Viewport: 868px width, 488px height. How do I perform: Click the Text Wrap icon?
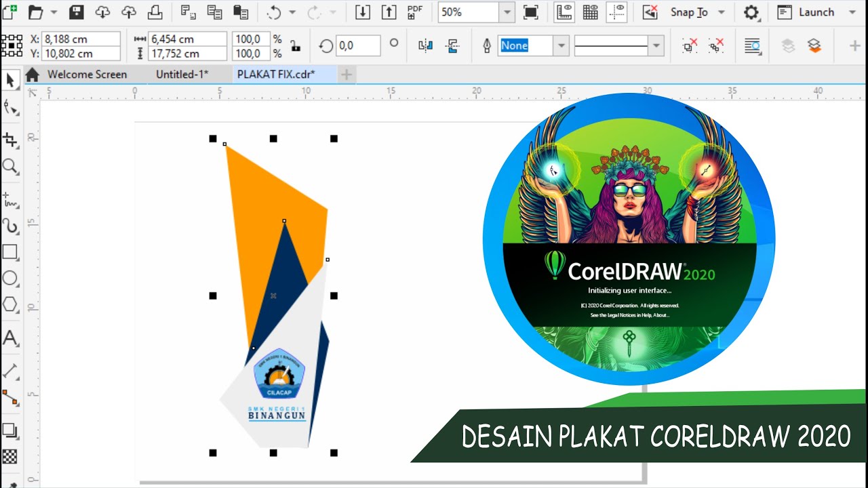tap(752, 46)
